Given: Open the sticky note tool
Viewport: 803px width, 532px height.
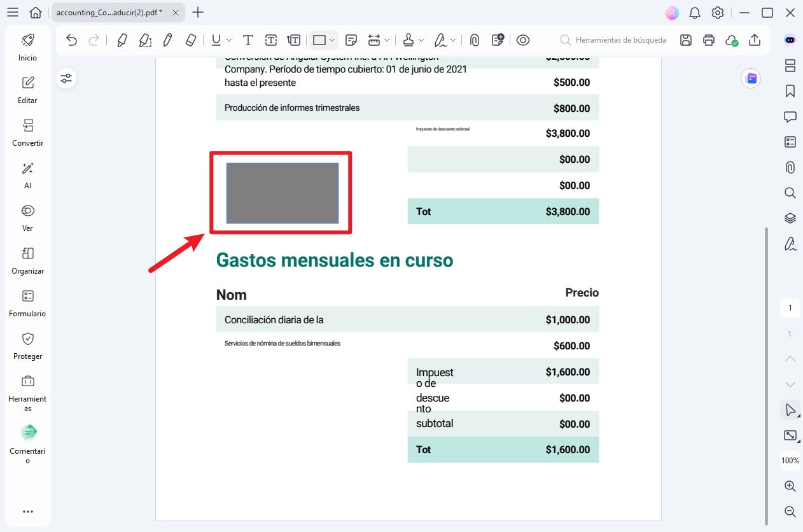Looking at the screenshot, I should (x=351, y=39).
